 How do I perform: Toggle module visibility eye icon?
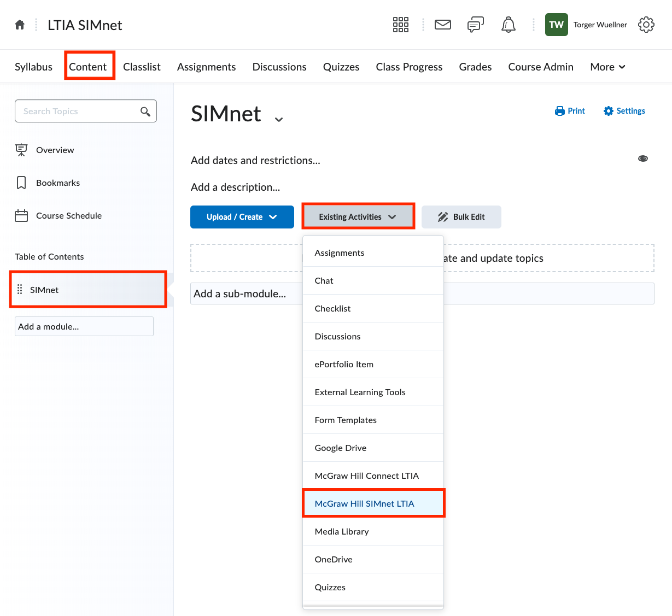643,159
